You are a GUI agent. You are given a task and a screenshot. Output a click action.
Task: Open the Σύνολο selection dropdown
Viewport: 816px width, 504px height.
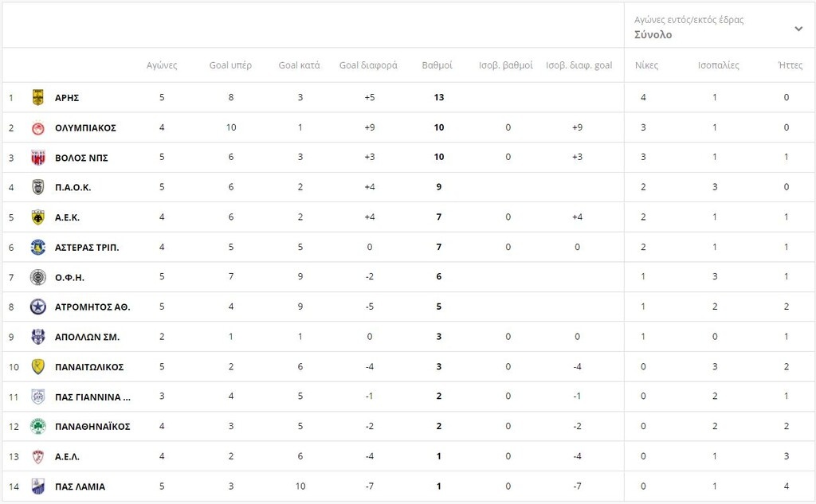pyautogui.click(x=653, y=35)
